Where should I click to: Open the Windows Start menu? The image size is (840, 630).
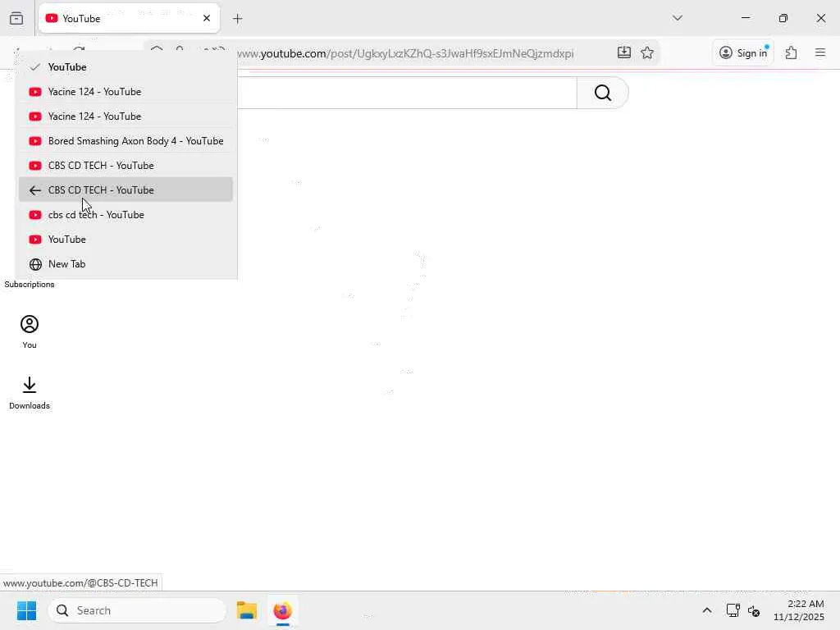pos(26,610)
